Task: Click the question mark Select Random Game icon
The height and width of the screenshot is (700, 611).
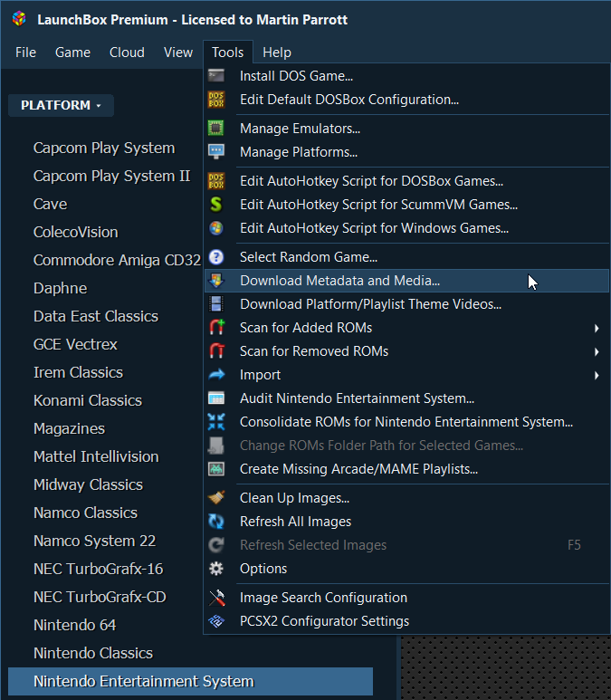Action: pyautogui.click(x=216, y=257)
